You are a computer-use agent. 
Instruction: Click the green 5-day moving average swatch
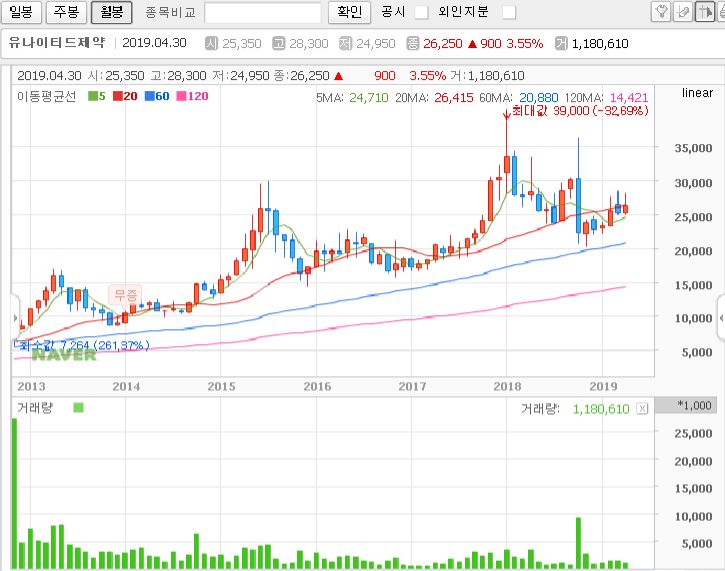click(92, 96)
